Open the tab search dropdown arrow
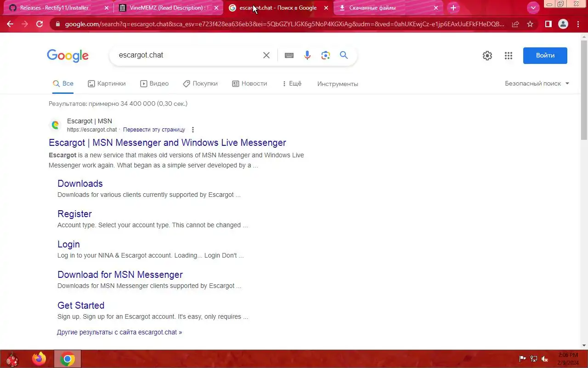The height and width of the screenshot is (368, 588). (x=533, y=8)
